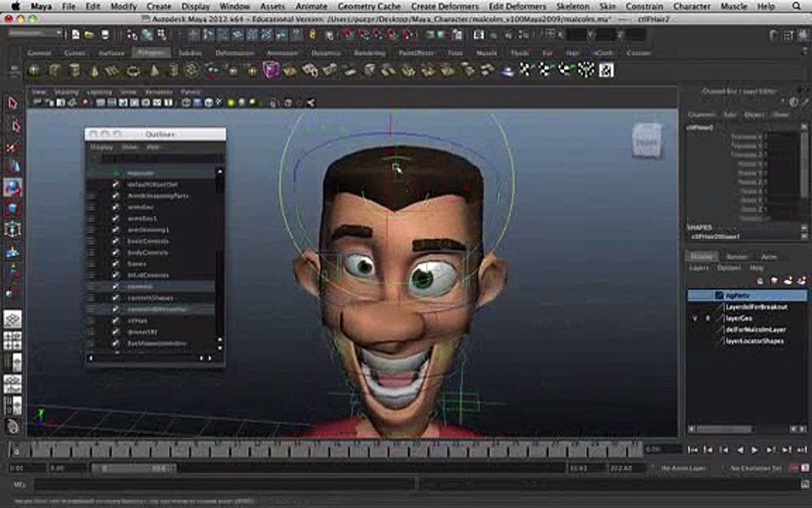Choose the Scale tool in toolbox
The height and width of the screenshot is (508, 812).
click(x=13, y=208)
